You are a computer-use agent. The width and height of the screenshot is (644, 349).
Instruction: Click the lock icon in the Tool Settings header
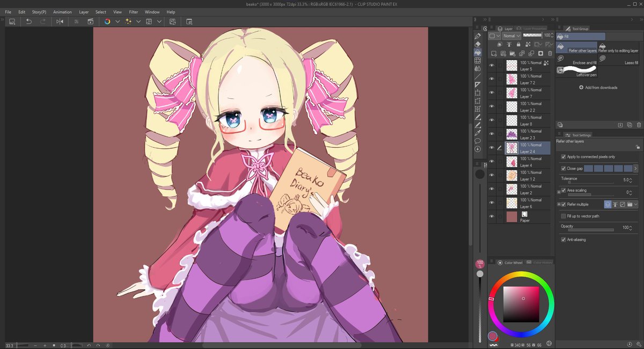[x=638, y=147]
